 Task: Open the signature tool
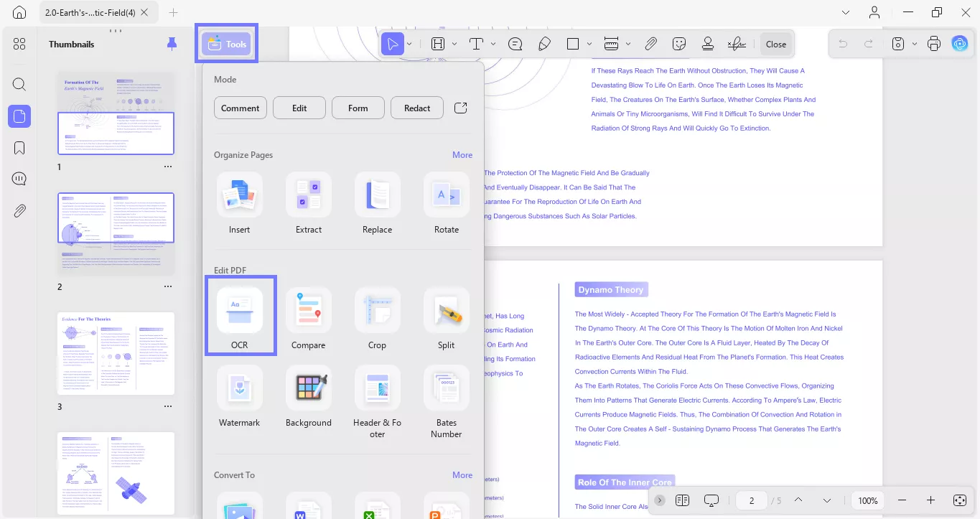tap(737, 44)
